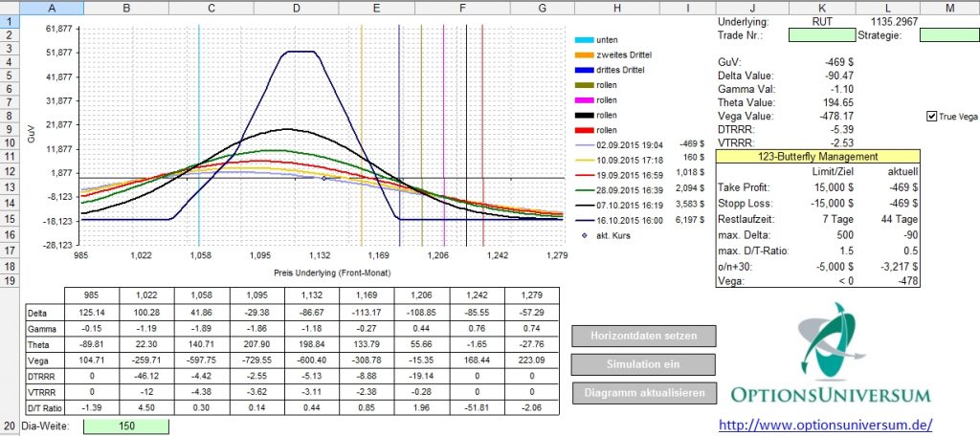Viewport: 980px width, 436px height.
Task: Click the blue 'drittes Drittel' legend swatch
Action: pyautogui.click(x=585, y=70)
